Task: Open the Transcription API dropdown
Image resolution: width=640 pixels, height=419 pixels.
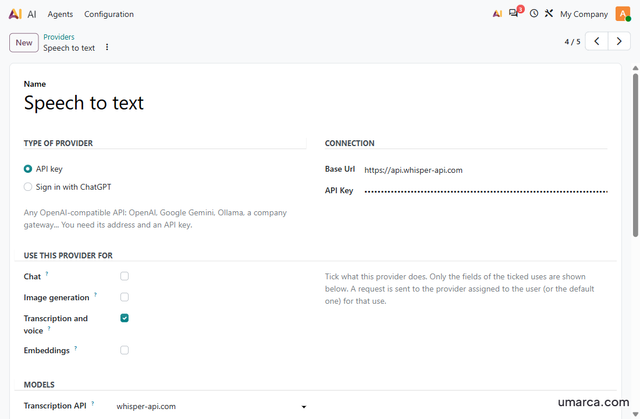Action: tap(211, 406)
